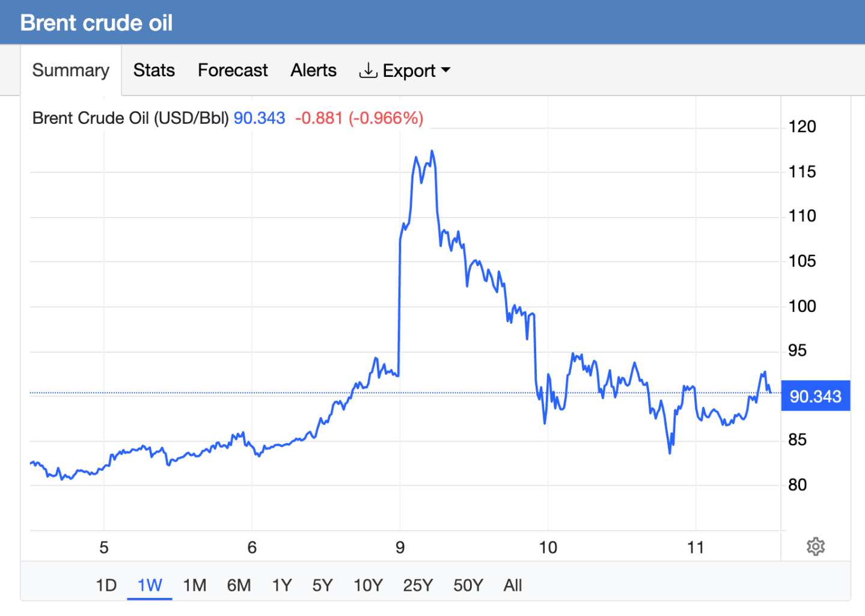
Task: Switch chart to 1M range
Action: [195, 585]
